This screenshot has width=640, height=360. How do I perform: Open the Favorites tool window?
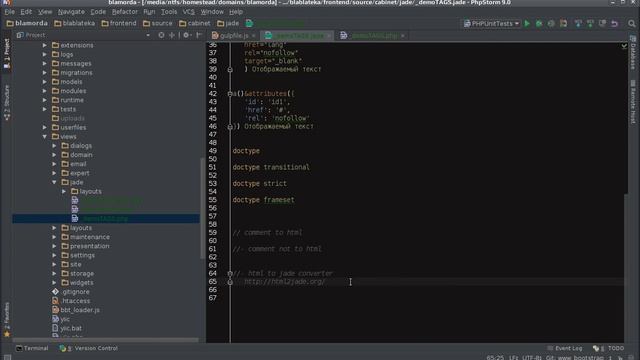click(7, 319)
